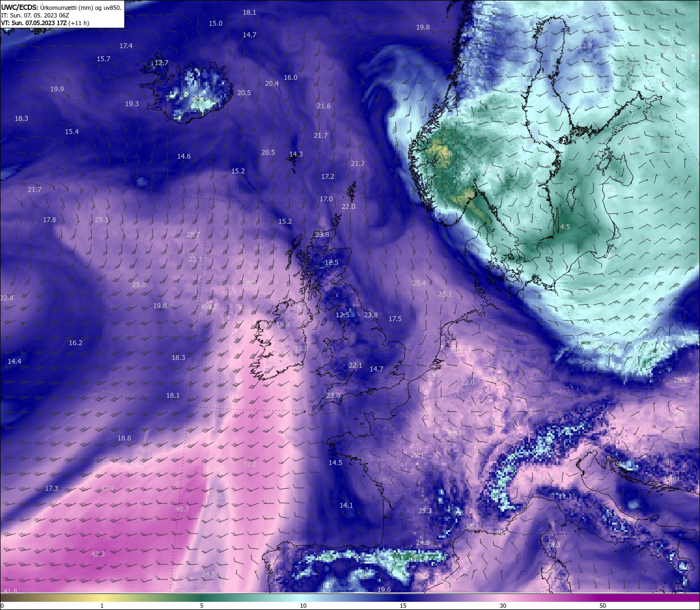Select the 24.5 value label
Viewport: 700px width, 610px height.
point(208,574)
